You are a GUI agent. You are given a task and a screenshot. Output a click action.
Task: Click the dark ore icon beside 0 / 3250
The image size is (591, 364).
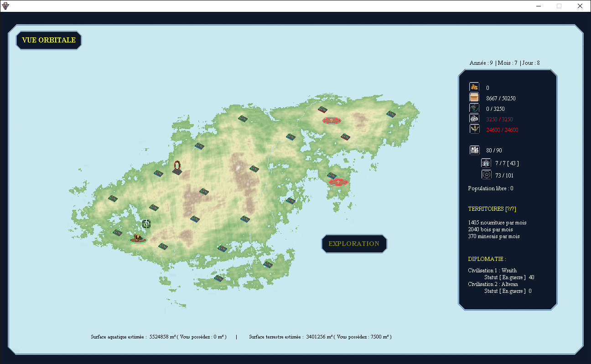(474, 108)
